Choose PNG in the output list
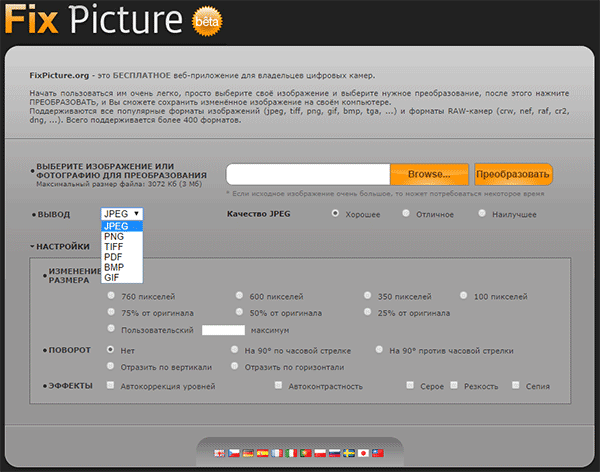 coord(122,237)
